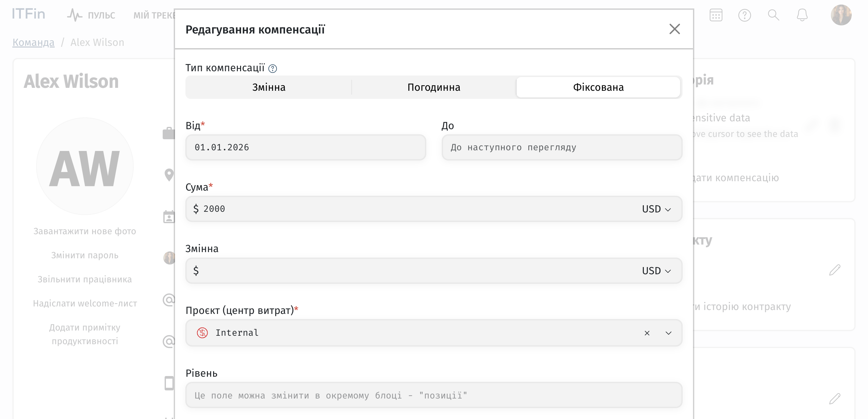Screen dimensions: 868x419
Task: Click the contract edit pencil icon
Action: click(834, 270)
